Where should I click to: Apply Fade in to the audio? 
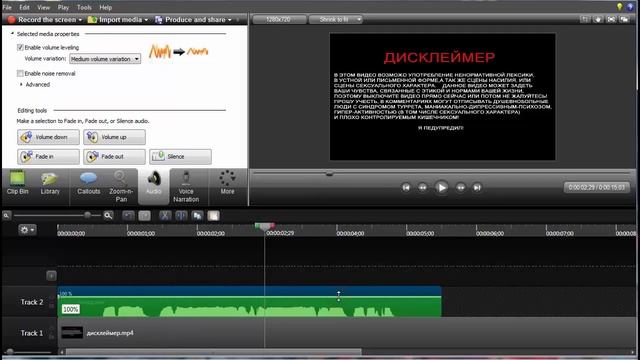click(48, 157)
